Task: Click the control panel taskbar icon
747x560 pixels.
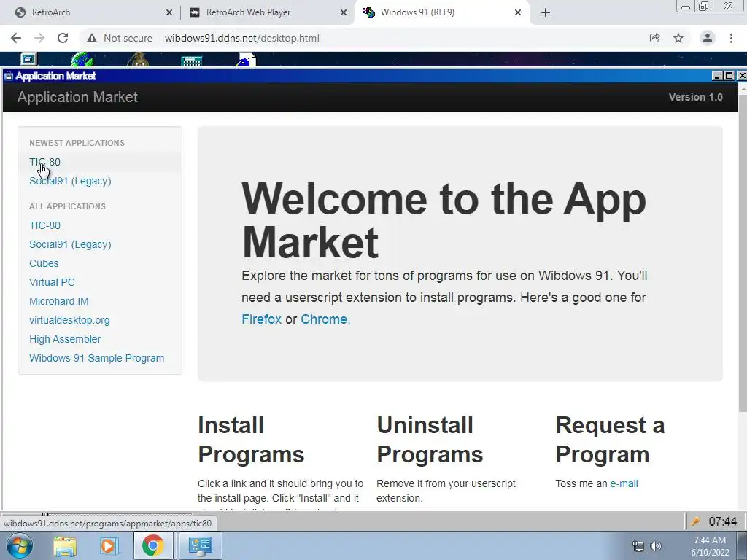Action: pos(200,545)
